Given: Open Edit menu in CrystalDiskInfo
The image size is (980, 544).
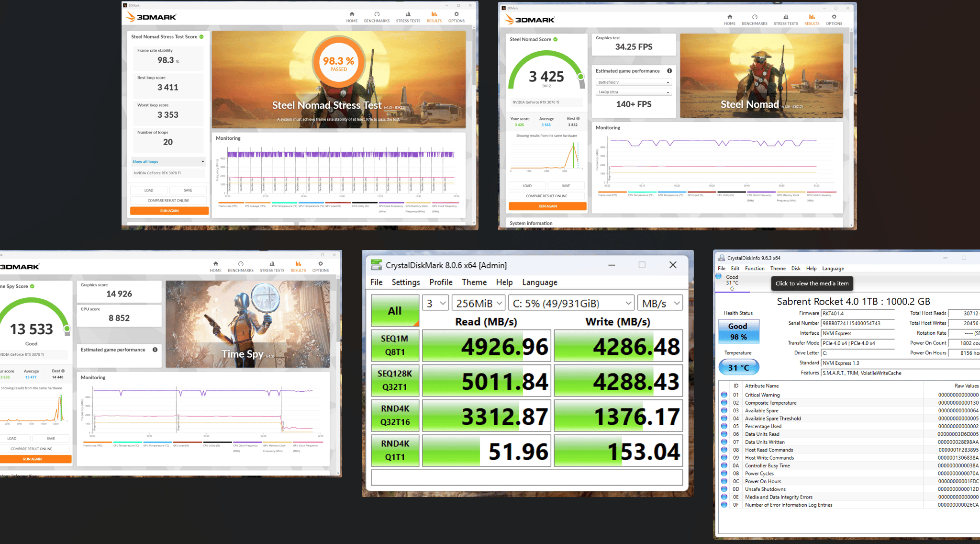Looking at the screenshot, I should 735,269.
